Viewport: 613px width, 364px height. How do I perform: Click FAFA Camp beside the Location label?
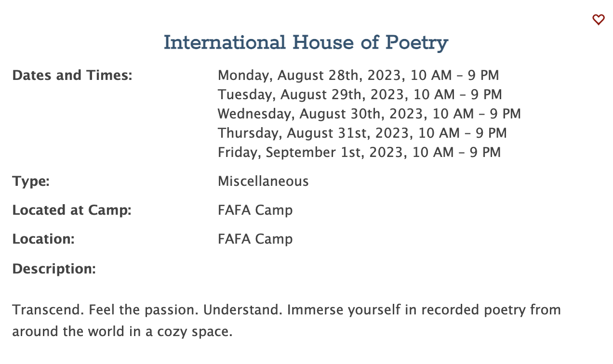click(x=255, y=239)
